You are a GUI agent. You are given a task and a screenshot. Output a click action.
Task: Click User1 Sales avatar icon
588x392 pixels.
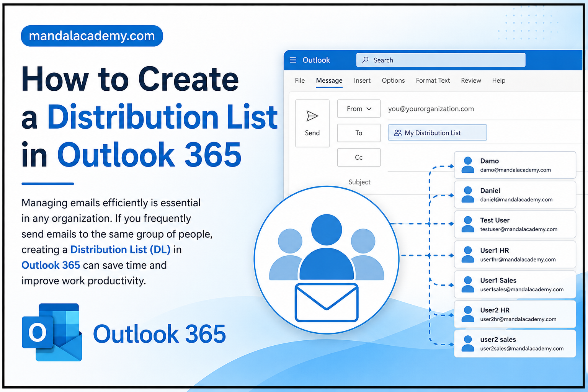(x=468, y=284)
